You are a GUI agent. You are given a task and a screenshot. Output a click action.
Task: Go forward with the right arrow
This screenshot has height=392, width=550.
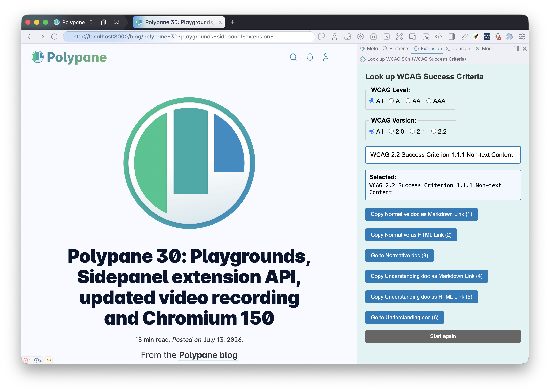coord(42,36)
